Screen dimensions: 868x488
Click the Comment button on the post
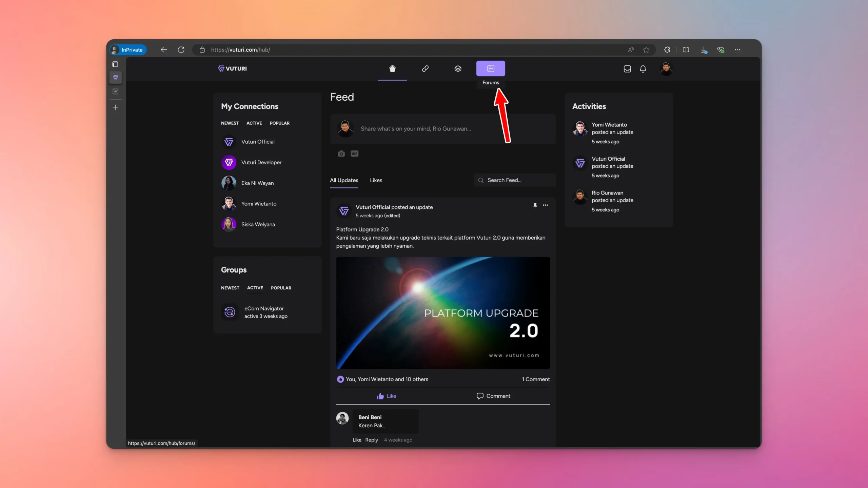[x=493, y=396]
